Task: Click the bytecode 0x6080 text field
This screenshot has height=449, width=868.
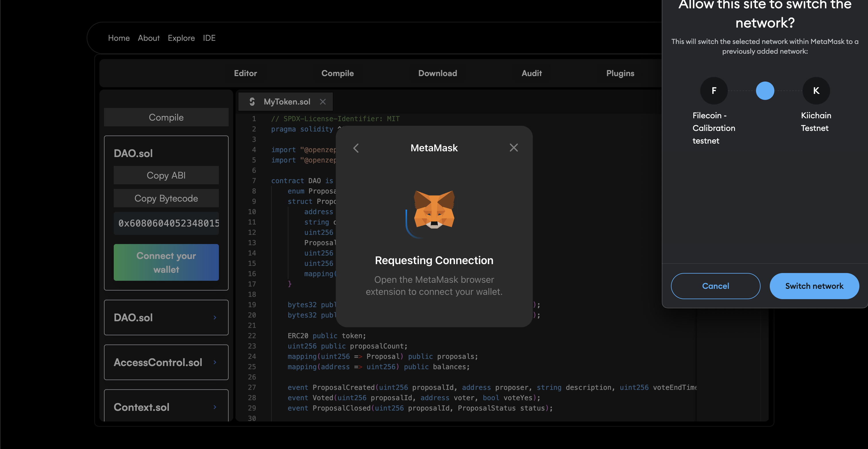Action: [166, 223]
